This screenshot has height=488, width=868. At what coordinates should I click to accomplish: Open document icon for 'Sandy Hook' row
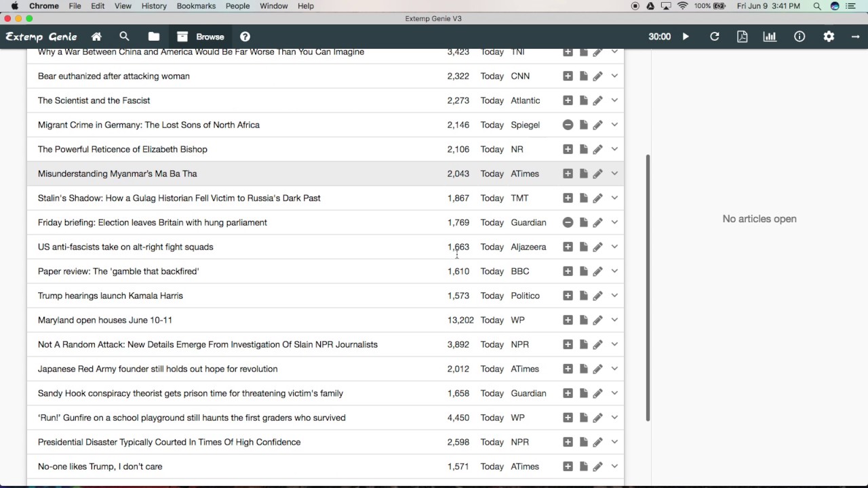(583, 393)
